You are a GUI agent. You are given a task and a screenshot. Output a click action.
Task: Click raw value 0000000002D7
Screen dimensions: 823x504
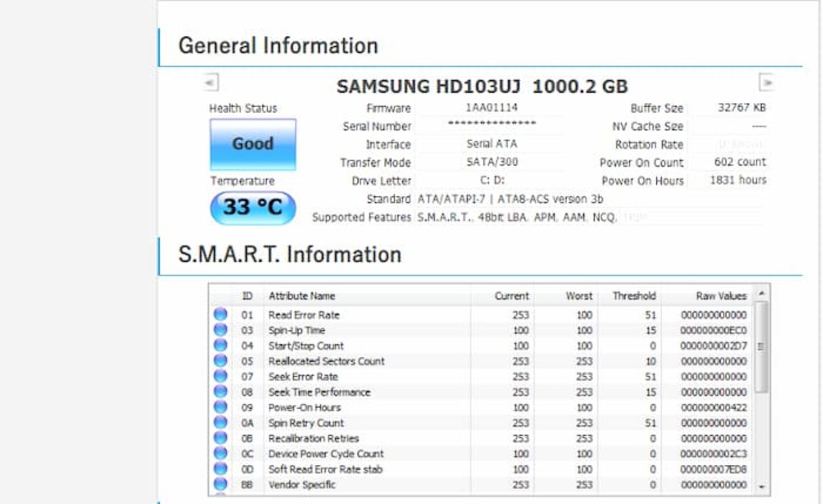(x=713, y=346)
